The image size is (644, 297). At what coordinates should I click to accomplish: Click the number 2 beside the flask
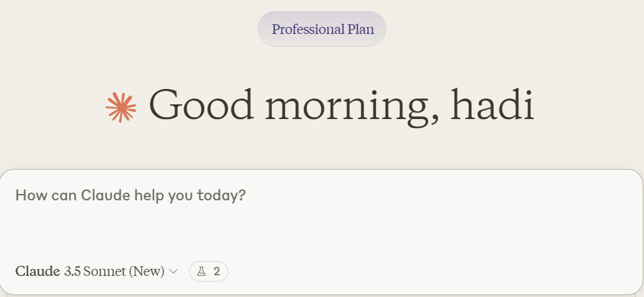(216, 271)
